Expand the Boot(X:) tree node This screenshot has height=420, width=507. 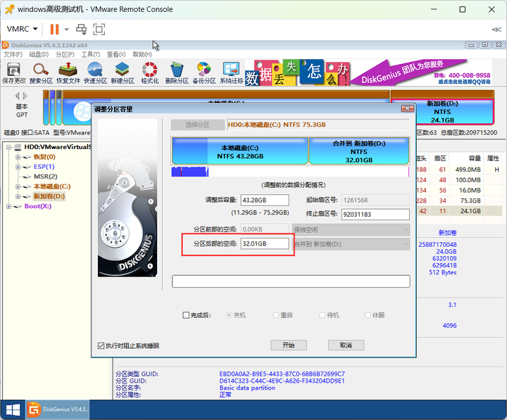(8, 206)
